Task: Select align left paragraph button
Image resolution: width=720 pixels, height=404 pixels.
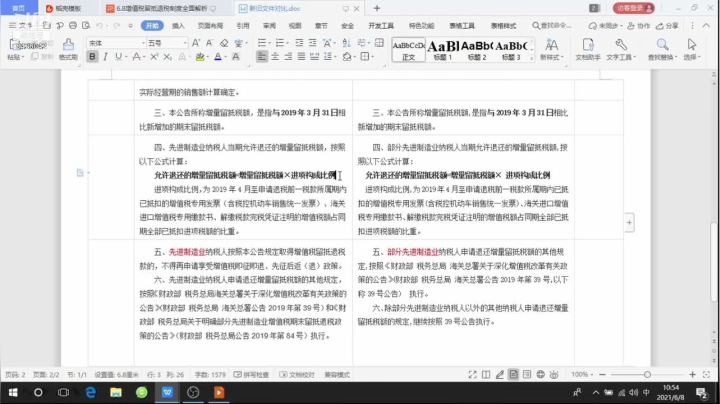Action: (262, 56)
